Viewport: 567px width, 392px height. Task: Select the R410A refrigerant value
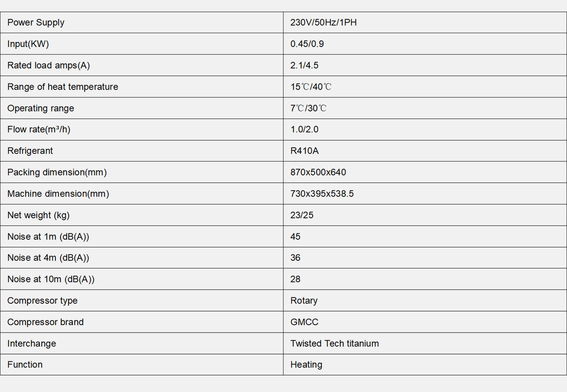tap(305, 151)
